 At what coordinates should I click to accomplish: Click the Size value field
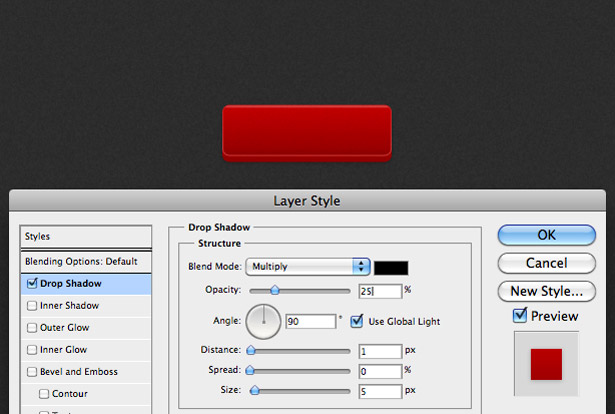tap(380, 391)
